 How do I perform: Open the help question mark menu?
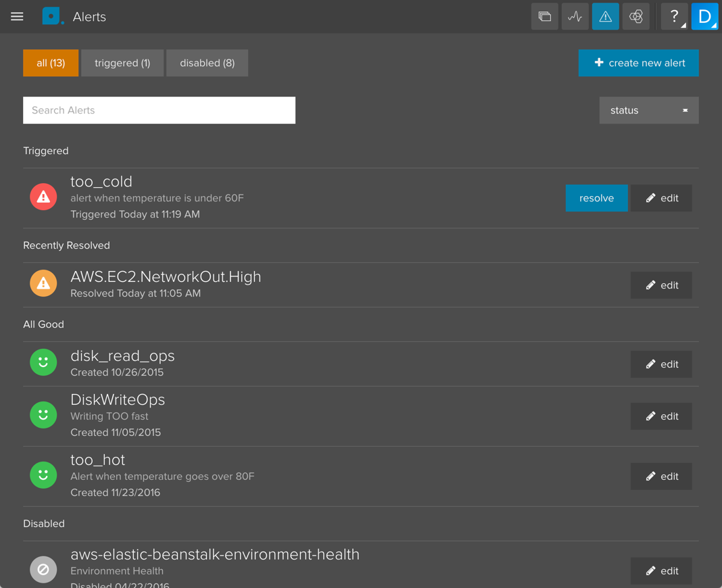tap(673, 17)
